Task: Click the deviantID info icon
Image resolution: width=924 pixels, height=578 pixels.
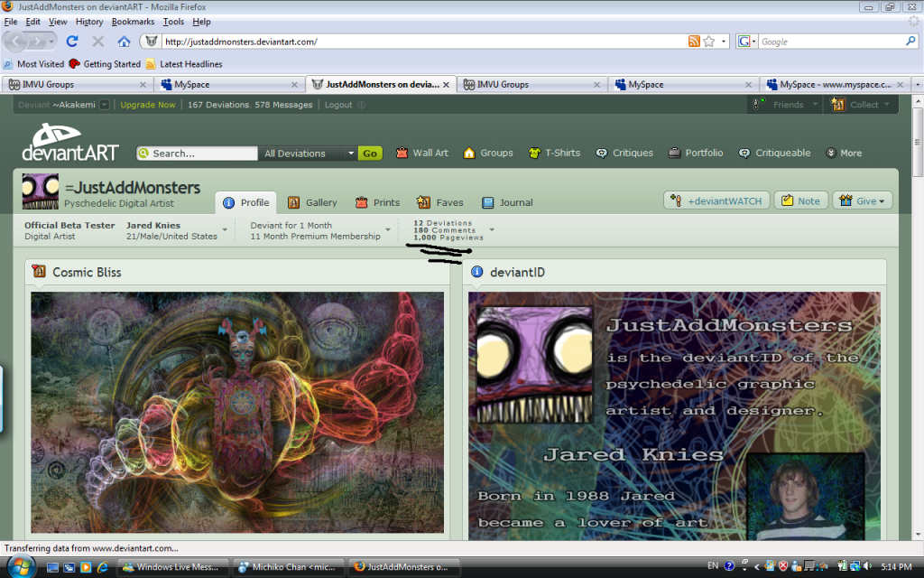Action: tap(476, 271)
